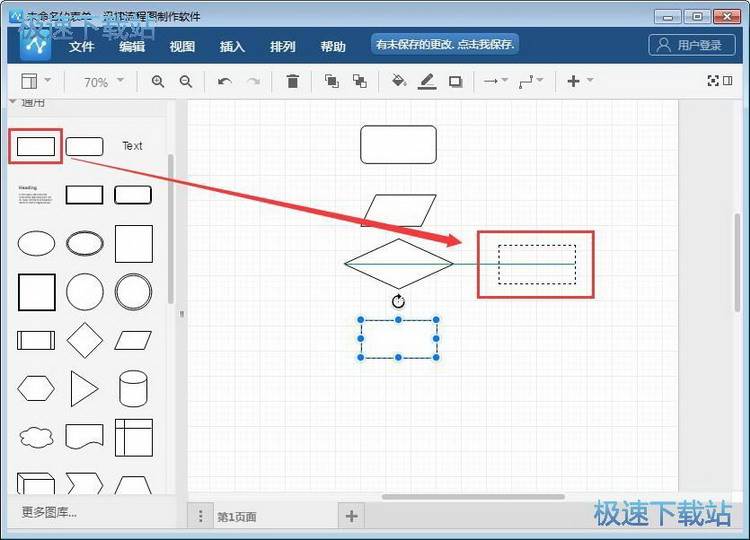Select the Text shape in palette
The width and height of the screenshot is (750, 540).
coord(132,146)
